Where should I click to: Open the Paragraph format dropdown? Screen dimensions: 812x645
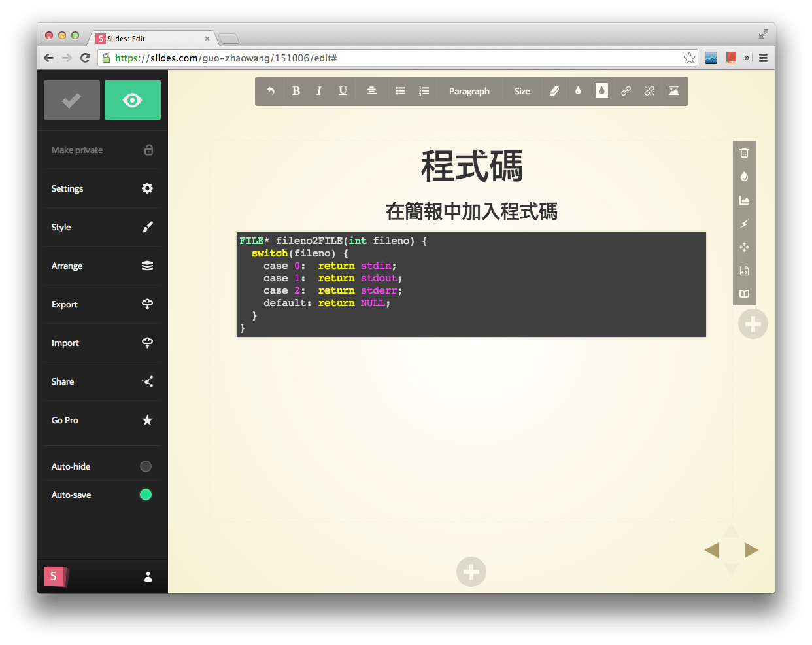(469, 91)
